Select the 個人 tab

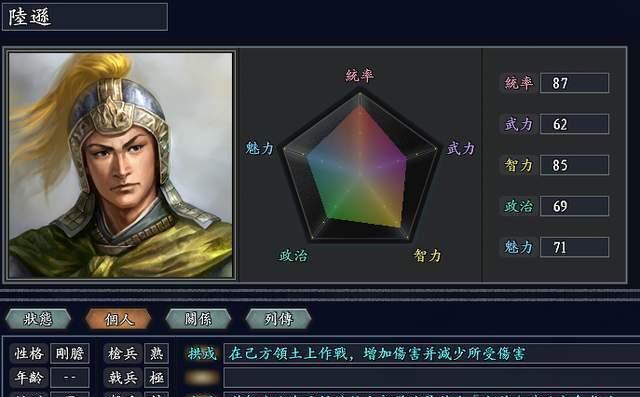(x=118, y=319)
